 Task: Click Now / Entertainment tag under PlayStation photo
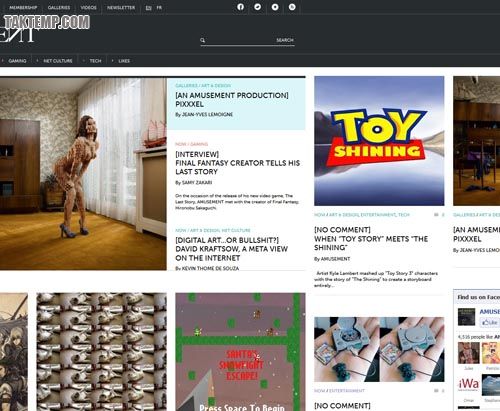(339, 391)
